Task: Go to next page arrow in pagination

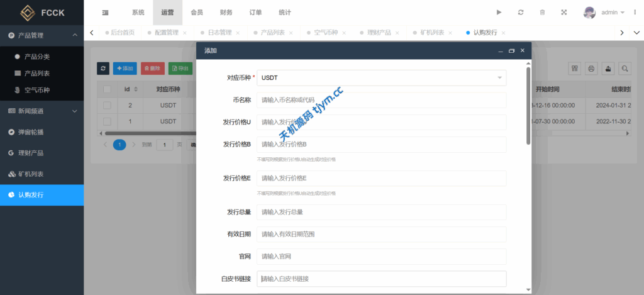Action: 133,145
